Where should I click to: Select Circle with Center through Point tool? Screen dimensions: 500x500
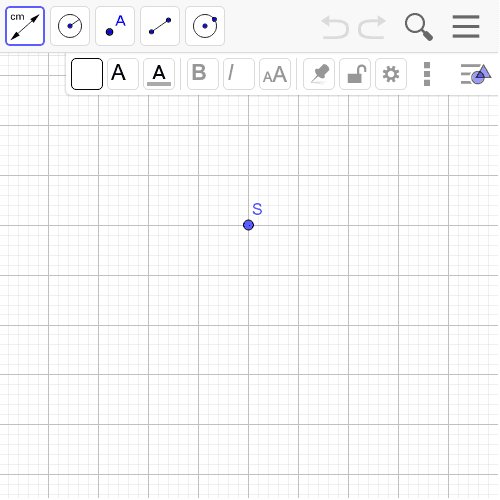pos(205,26)
